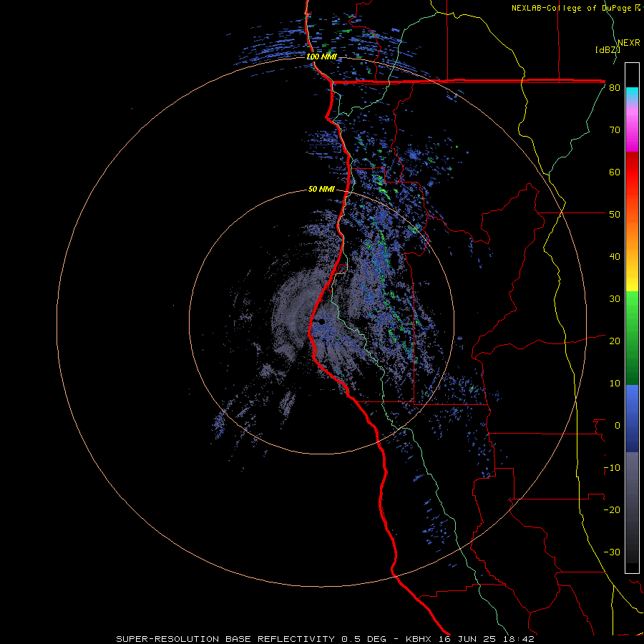Click the 20 value on the dBZ scale
The width and height of the screenshot is (644, 644).
pyautogui.click(x=615, y=341)
